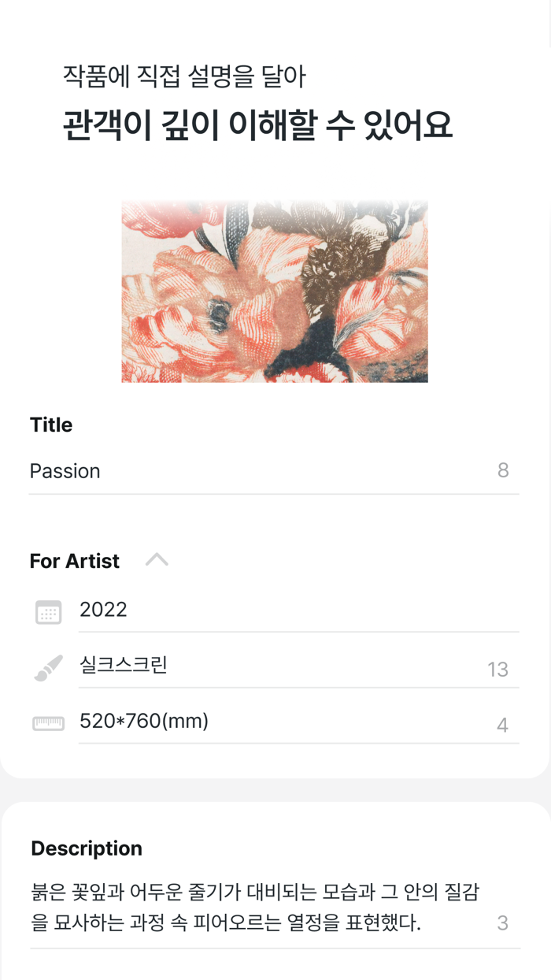The height and width of the screenshot is (980, 551).
Task: Click the calendar icon next to 2022
Action: 47,611
